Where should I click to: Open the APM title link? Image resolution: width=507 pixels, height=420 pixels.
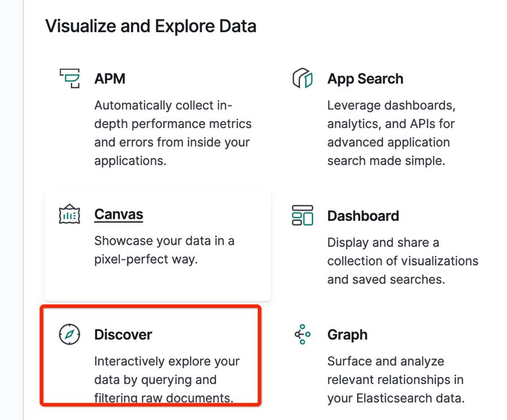click(x=109, y=78)
